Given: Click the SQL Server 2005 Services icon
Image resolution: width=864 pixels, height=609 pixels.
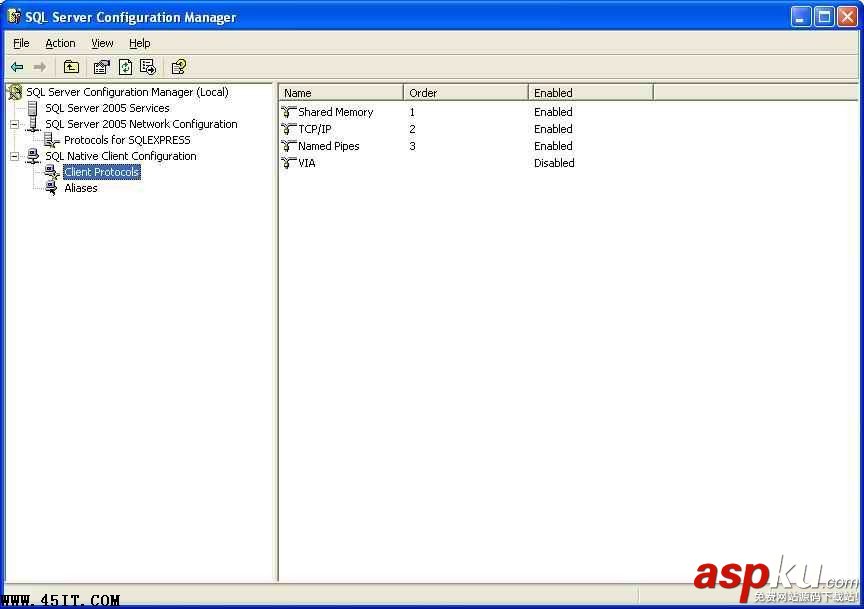Looking at the screenshot, I should point(33,108).
